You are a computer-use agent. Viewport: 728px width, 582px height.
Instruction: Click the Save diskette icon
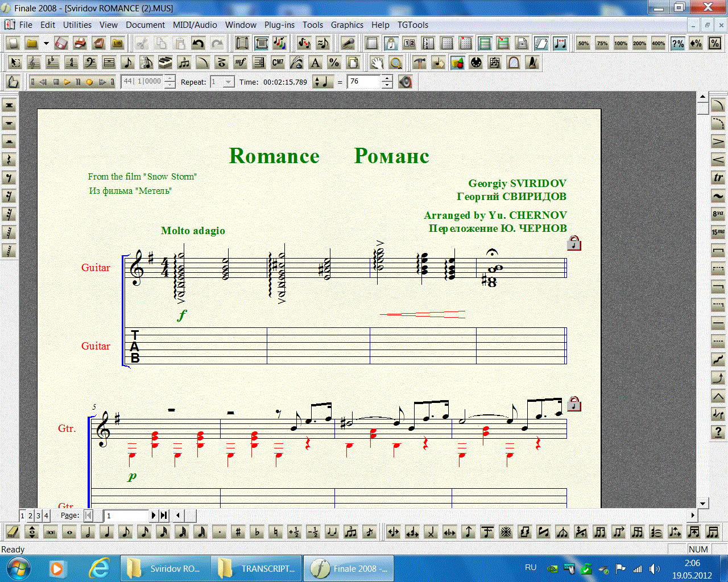coord(61,43)
